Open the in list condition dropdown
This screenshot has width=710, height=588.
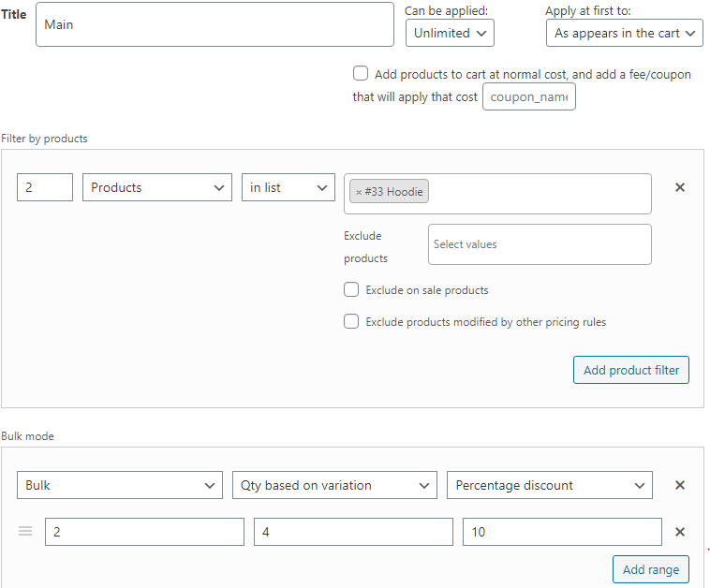(288, 187)
